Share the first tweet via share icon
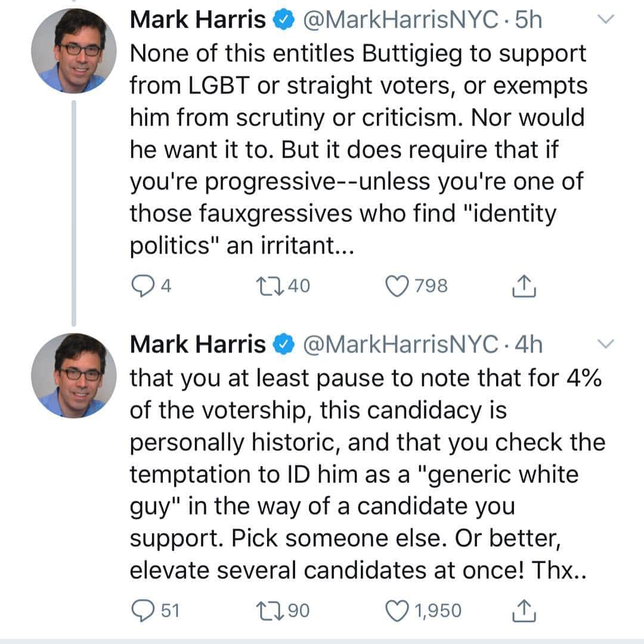 point(524,286)
